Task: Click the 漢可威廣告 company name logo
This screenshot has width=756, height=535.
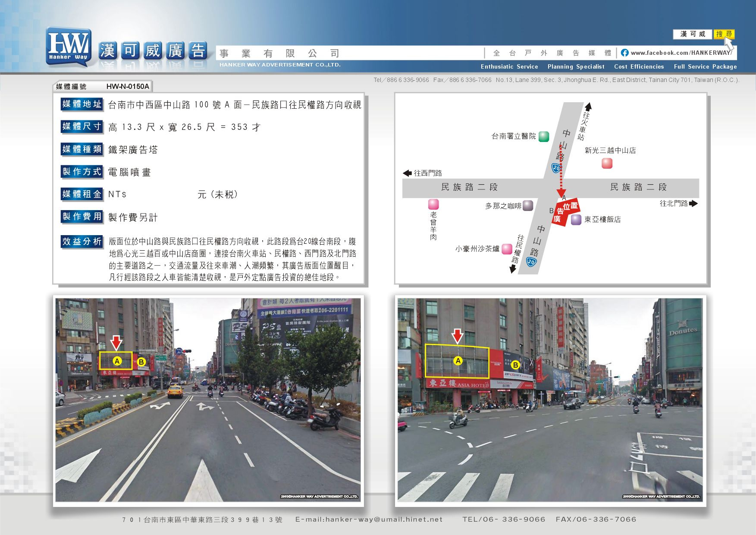Action: [154, 51]
